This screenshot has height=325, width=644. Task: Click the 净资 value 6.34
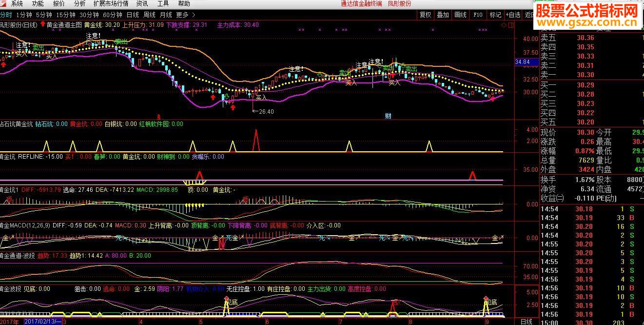[x=587, y=189]
